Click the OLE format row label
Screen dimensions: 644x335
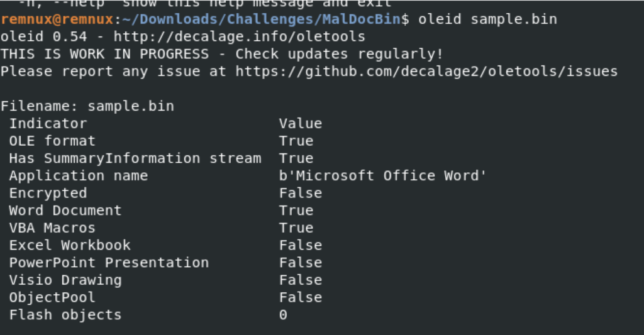point(52,141)
